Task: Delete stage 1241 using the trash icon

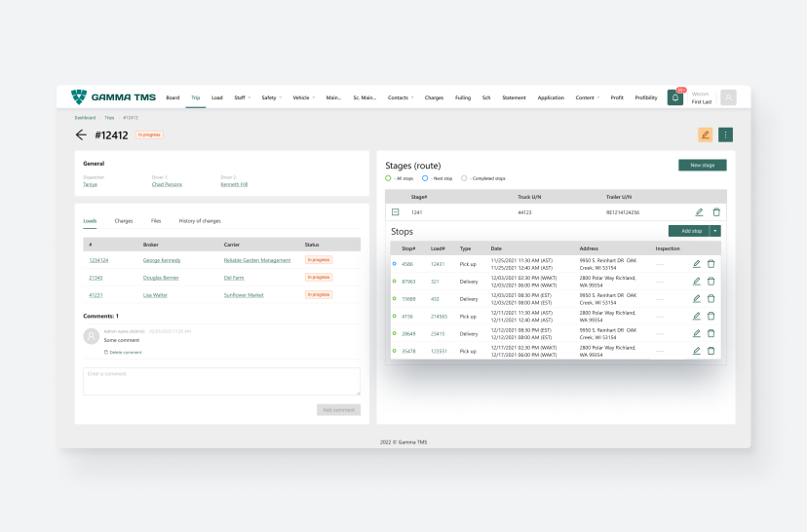Action: [716, 212]
